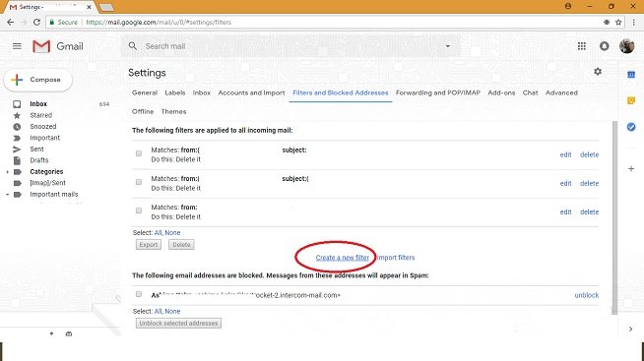Click the Gmail logo

click(58, 46)
